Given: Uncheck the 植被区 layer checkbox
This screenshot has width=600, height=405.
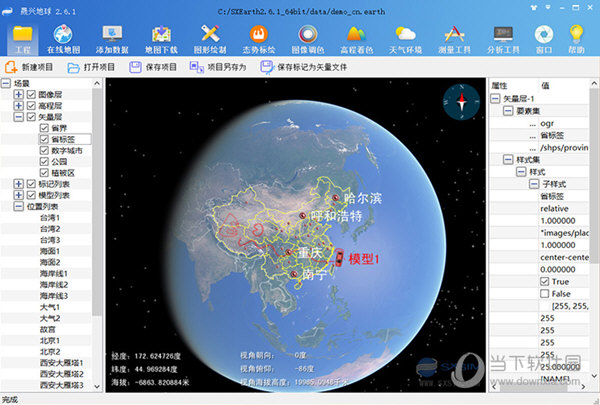Looking at the screenshot, I should 44,173.
